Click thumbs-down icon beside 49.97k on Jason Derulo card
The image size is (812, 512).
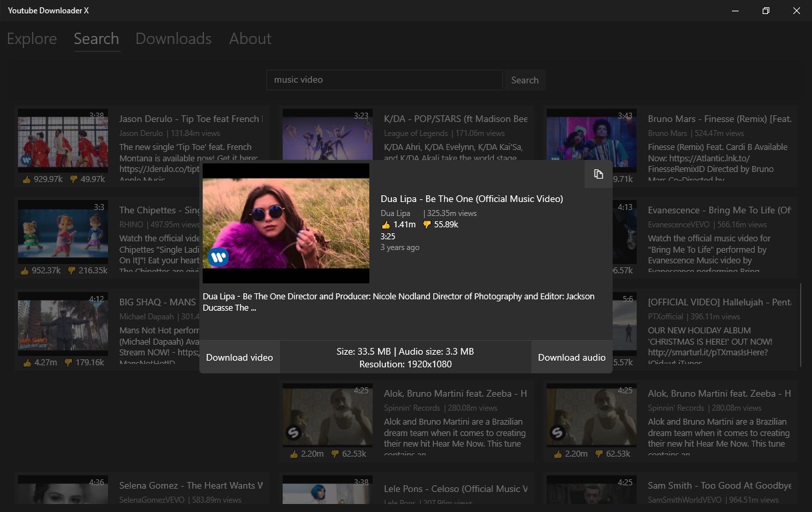[73, 179]
